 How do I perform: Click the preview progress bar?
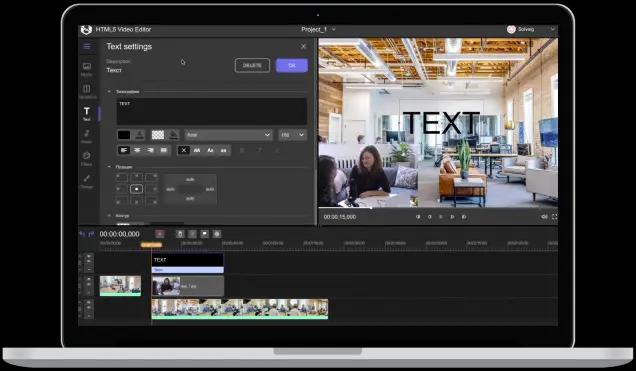point(438,208)
